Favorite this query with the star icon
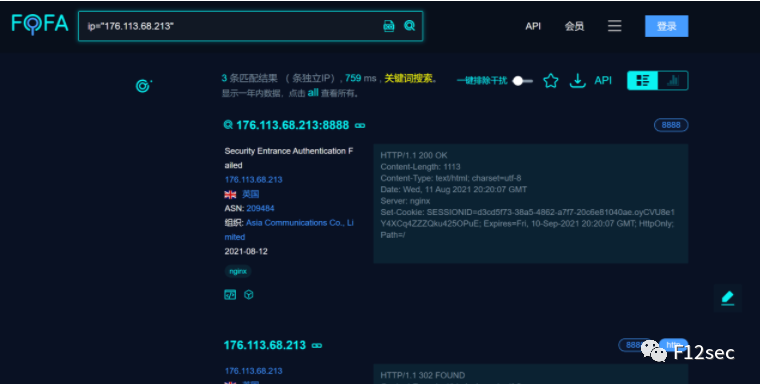 [x=551, y=80]
